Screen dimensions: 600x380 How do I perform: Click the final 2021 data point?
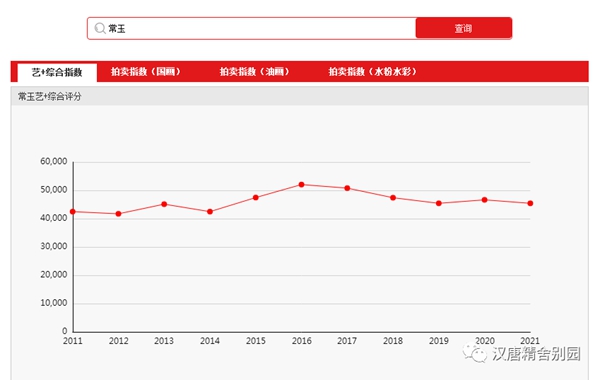pos(530,204)
